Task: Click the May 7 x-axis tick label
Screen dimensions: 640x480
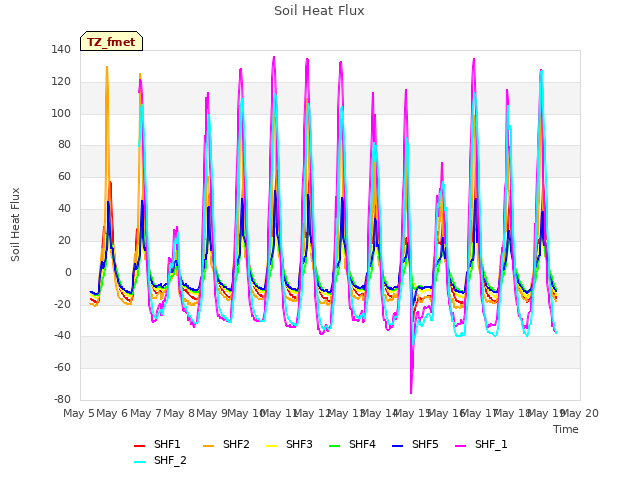Action: tap(145, 413)
